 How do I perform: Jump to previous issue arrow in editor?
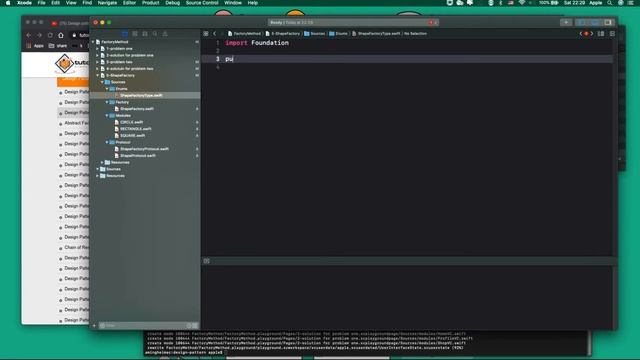click(581, 33)
